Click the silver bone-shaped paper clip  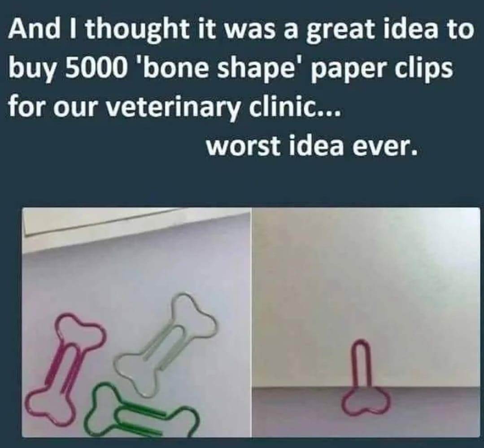(165, 343)
